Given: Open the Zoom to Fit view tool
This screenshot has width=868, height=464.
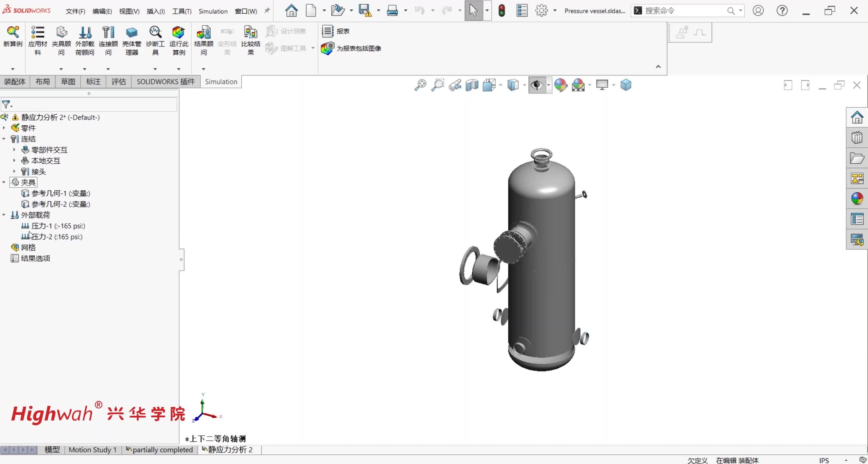Looking at the screenshot, I should point(420,85).
